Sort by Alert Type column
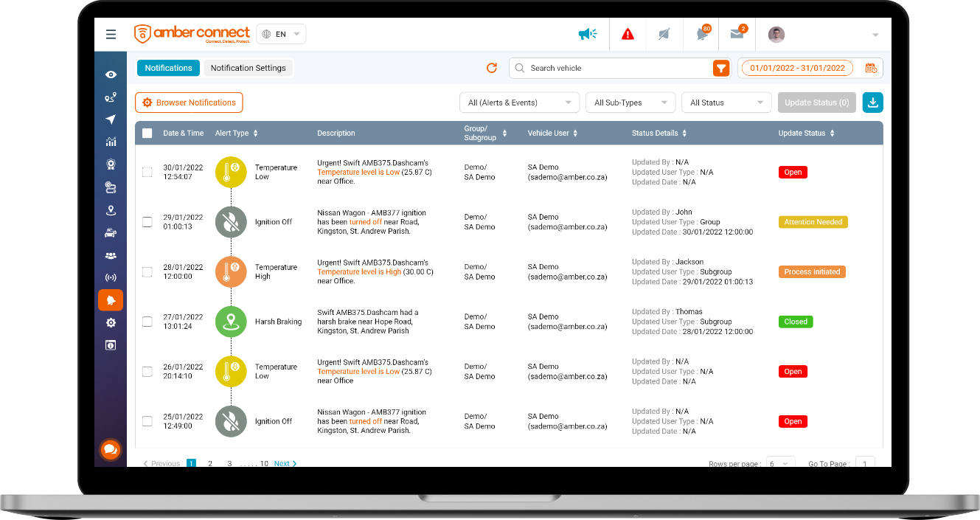980x520 pixels. coord(255,134)
